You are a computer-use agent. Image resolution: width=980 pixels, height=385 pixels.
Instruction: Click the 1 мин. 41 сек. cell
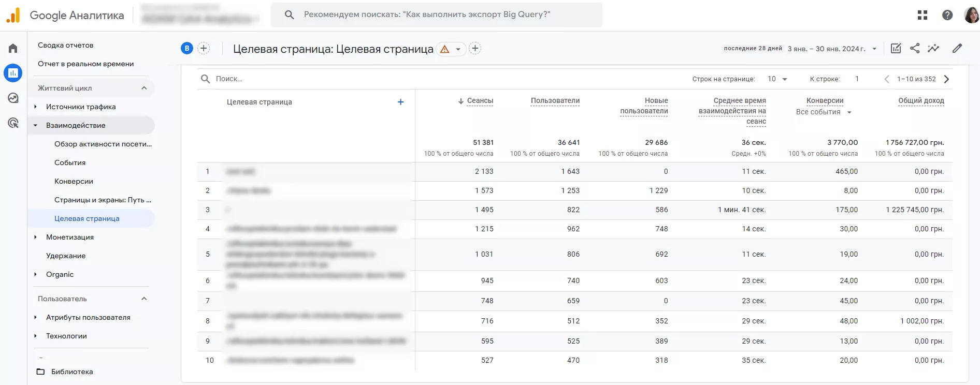[742, 210]
